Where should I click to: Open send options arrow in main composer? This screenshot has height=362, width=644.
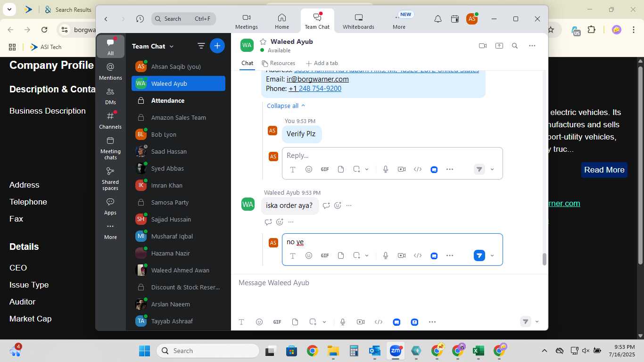[x=537, y=322]
